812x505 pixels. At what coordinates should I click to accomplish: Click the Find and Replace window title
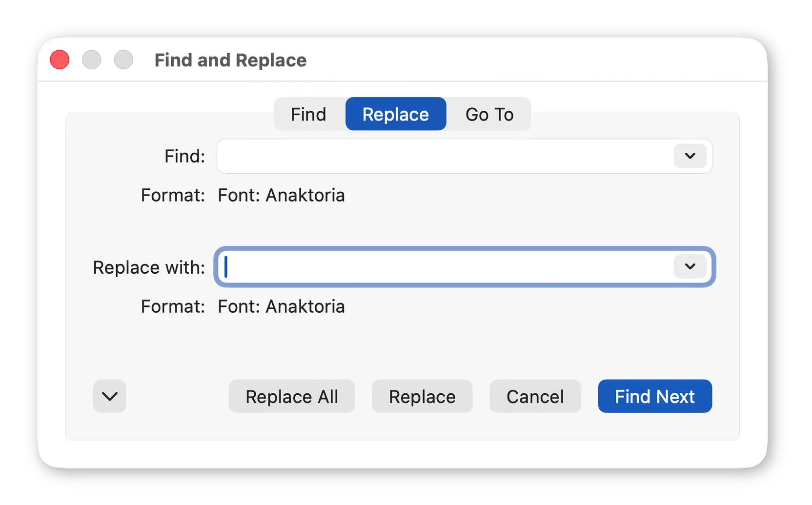[230, 60]
